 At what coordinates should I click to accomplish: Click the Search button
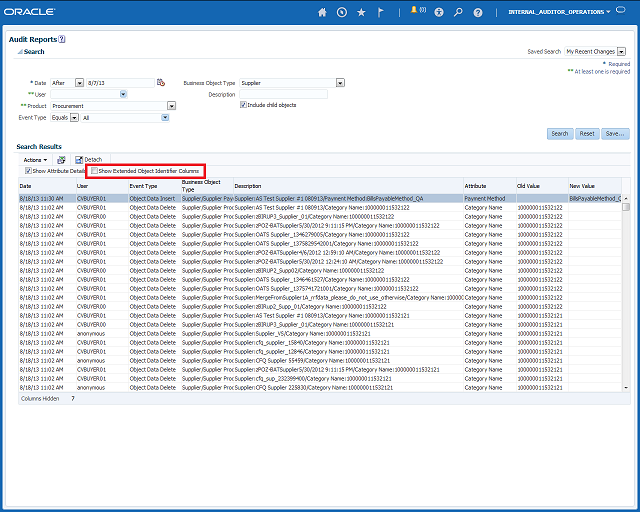pos(560,134)
